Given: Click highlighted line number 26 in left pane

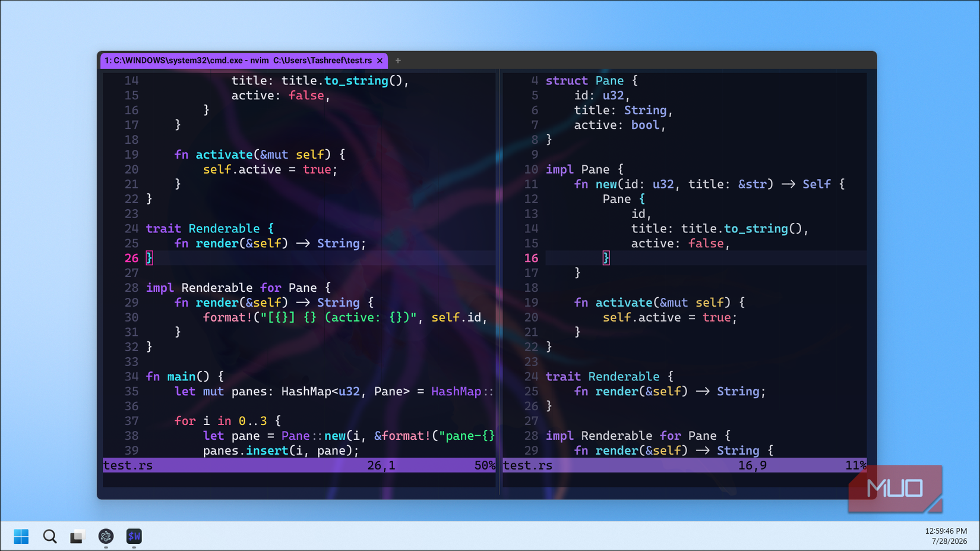Looking at the screenshot, I should click(131, 259).
